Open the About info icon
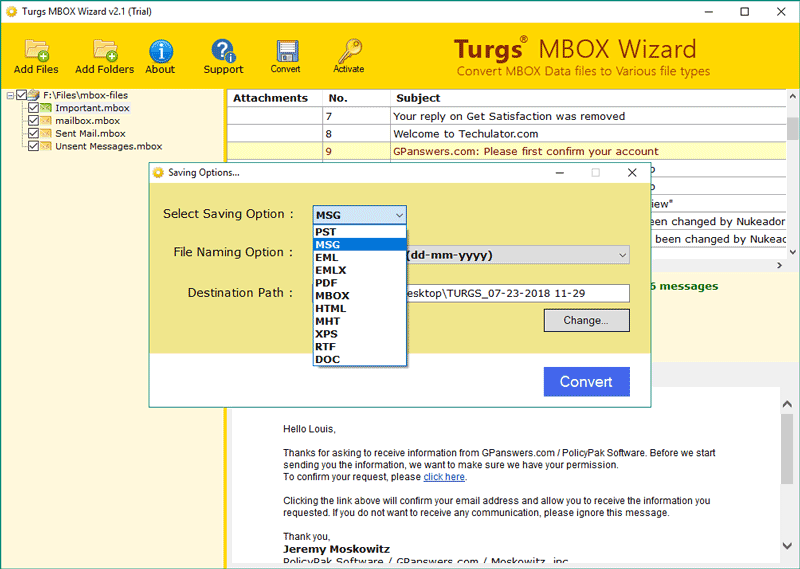Screen dimensions: 800x569 (x=161, y=52)
